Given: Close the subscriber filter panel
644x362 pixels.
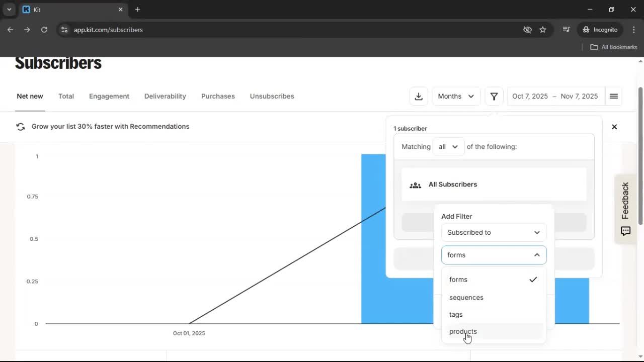Looking at the screenshot, I should [614, 127].
